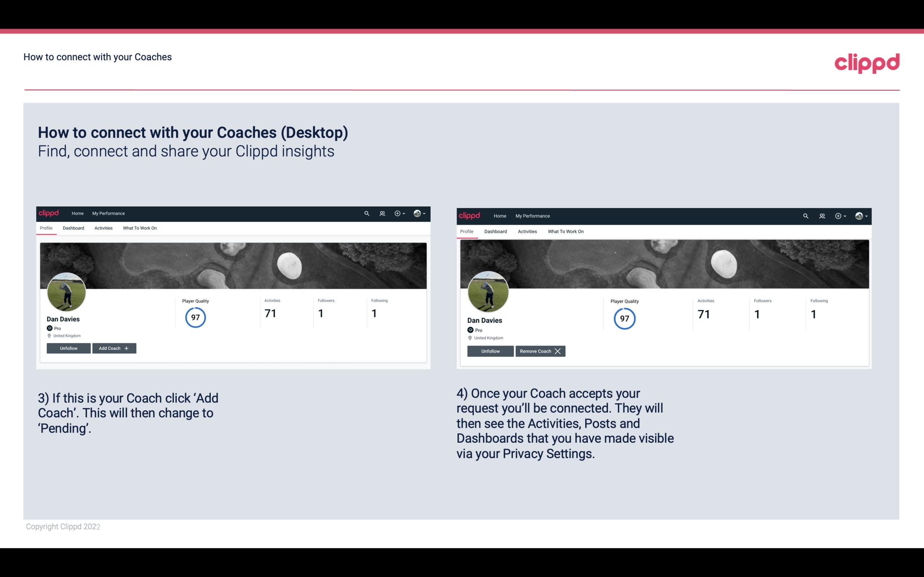Click 'Unfollow' button on left profile
The image size is (924, 577).
point(68,348)
